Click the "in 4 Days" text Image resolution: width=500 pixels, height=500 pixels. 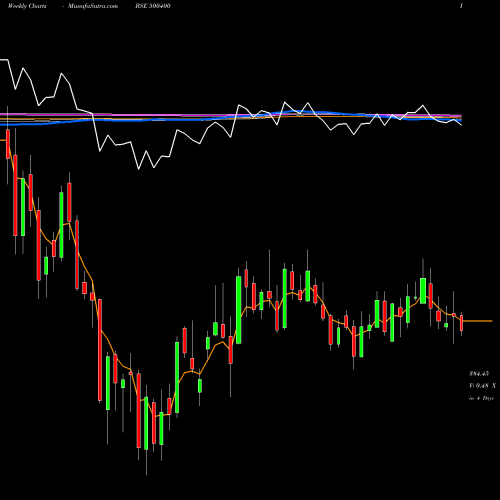(481, 398)
